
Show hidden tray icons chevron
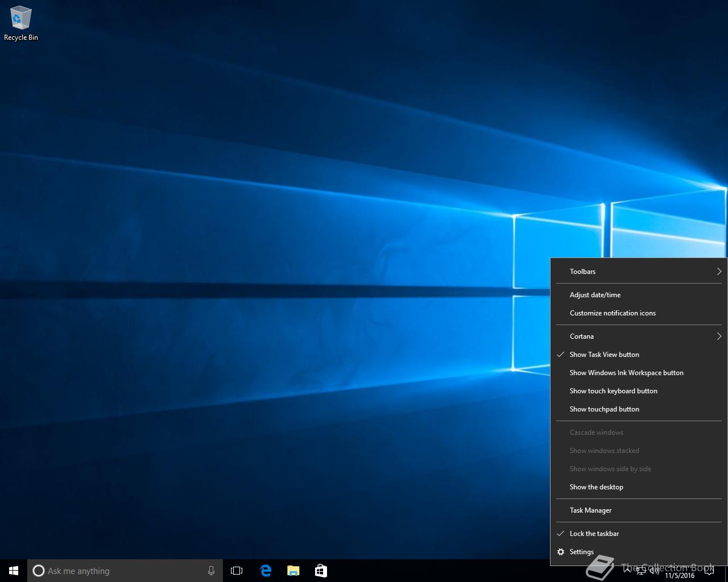coord(627,571)
